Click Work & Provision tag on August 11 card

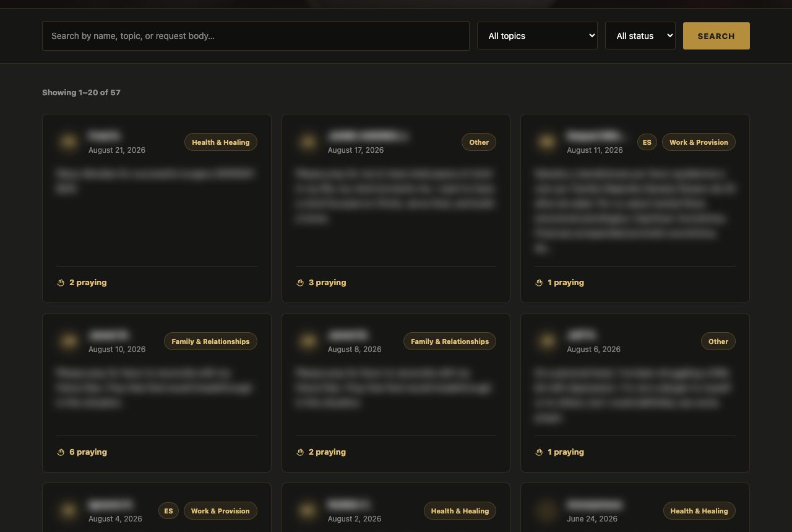699,142
